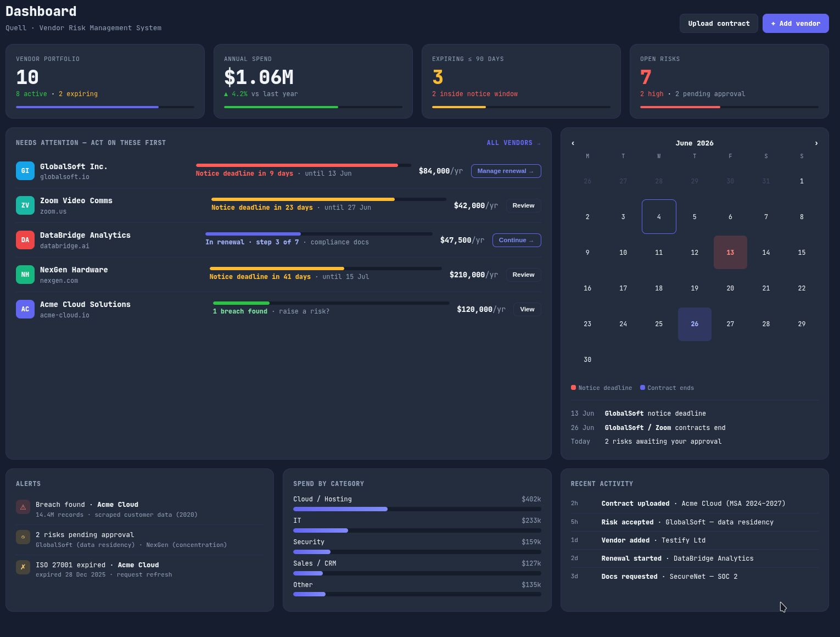This screenshot has height=637, width=840.
Task: Click the Open Risks count 7
Action: point(646,77)
